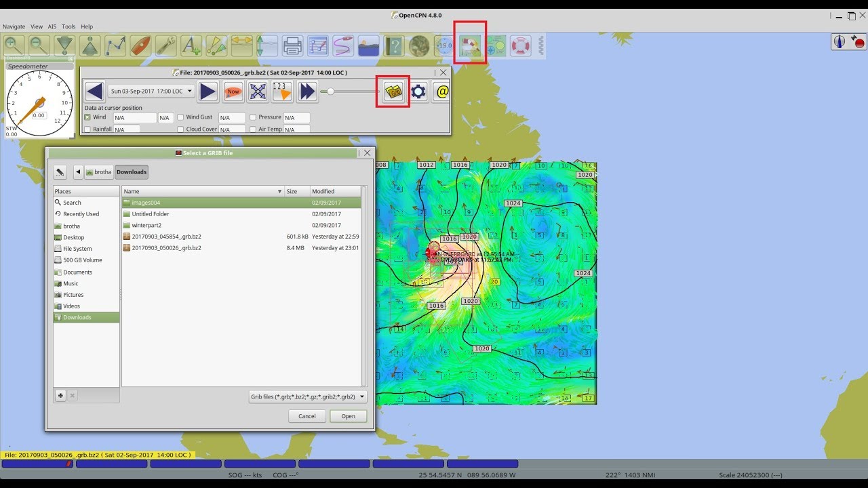Viewport: 868px width, 488px height.
Task: Open the AIS menu
Action: (52, 27)
